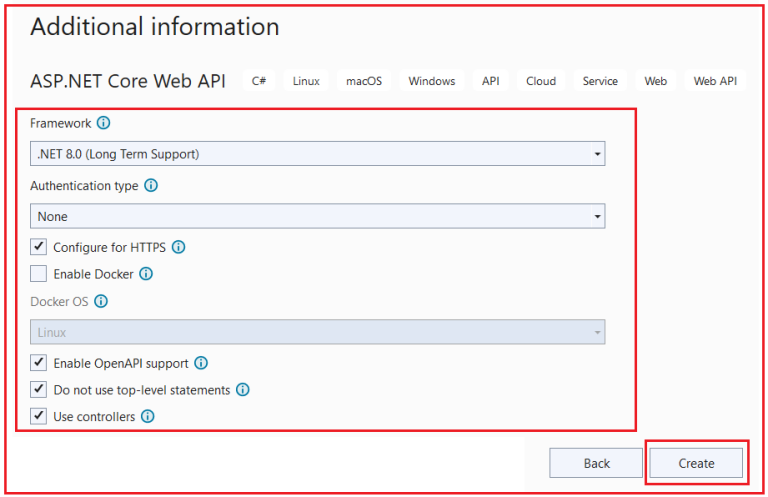Click the Web API tag label
This screenshot has height=497, width=768.
715,81
